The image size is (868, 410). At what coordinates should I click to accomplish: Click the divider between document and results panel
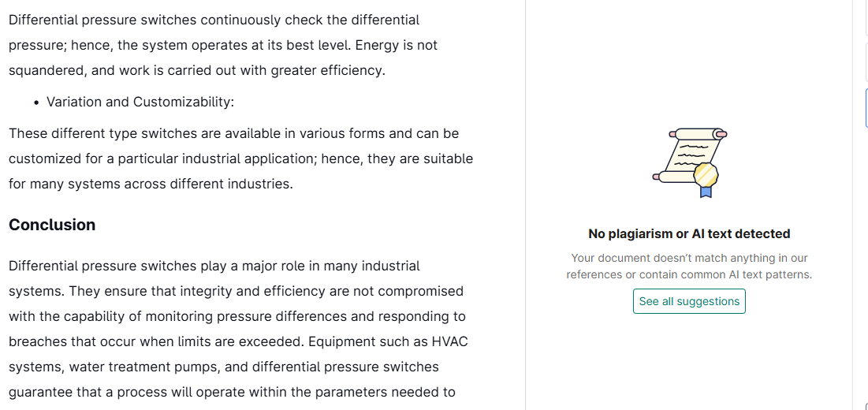click(525, 205)
